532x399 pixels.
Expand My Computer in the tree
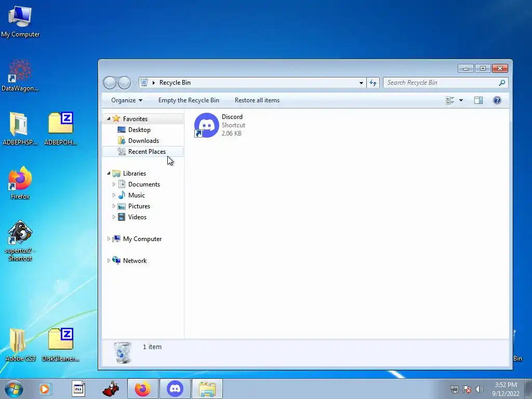[x=109, y=239]
